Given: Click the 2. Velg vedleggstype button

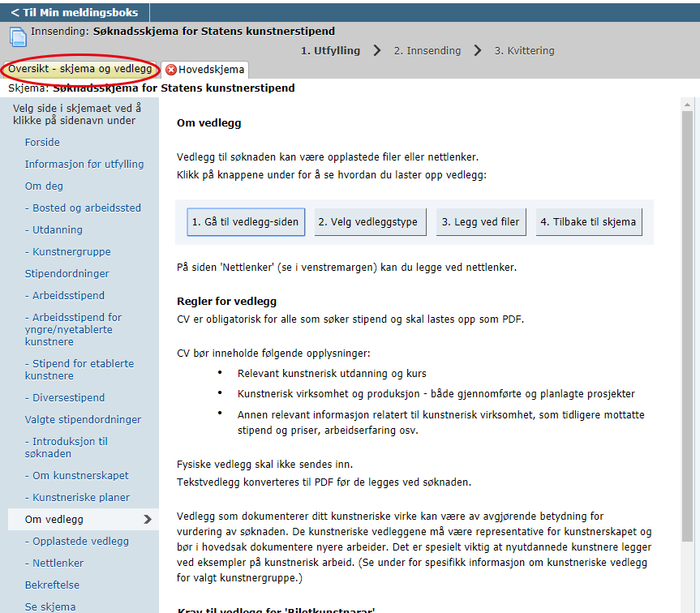Looking at the screenshot, I should tap(370, 221).
